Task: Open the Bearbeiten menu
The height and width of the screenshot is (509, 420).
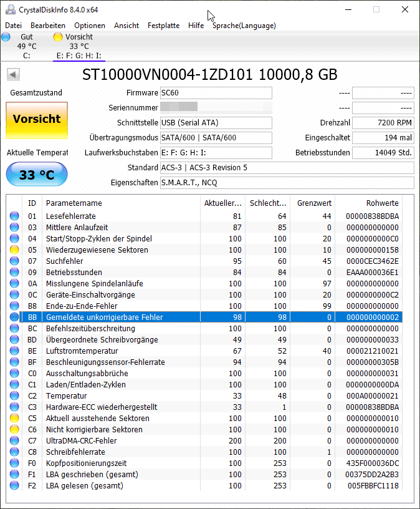Action: tap(48, 26)
